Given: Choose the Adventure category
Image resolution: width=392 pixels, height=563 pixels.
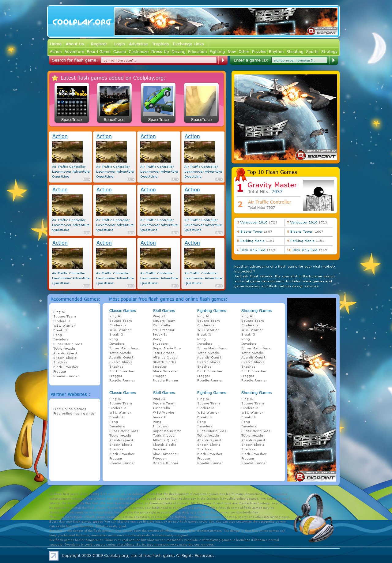Looking at the screenshot, I should coord(74,52).
